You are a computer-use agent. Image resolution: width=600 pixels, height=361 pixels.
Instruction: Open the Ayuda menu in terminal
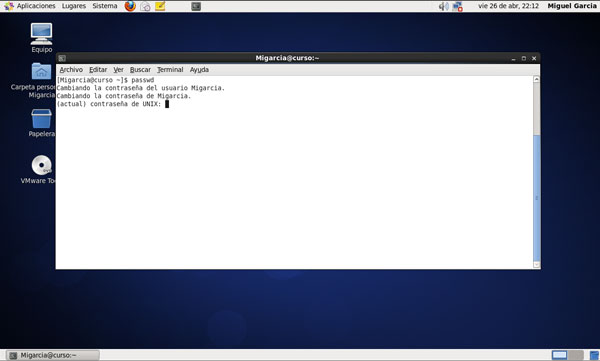(x=199, y=70)
